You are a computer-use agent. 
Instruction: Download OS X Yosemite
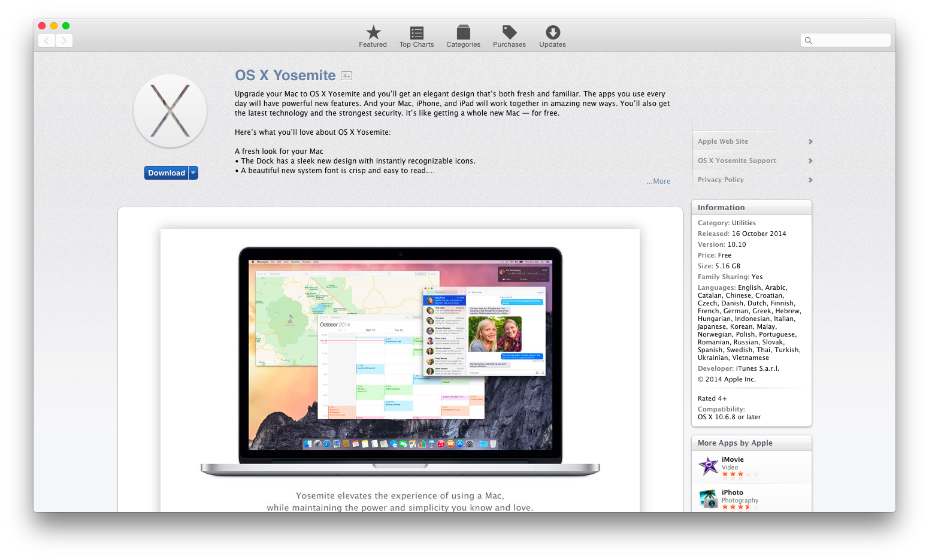(167, 173)
